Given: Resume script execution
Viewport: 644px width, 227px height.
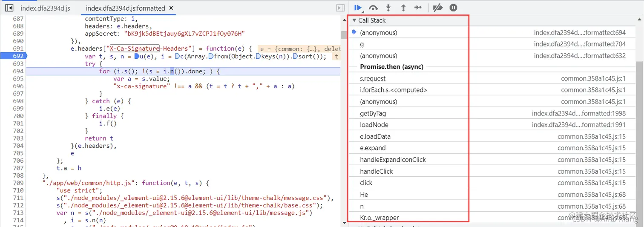Looking at the screenshot, I should (358, 8).
